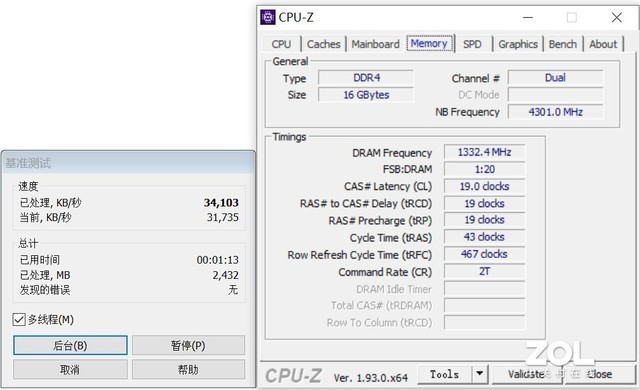Select the Memory tab
Screen dimensions: 640x390
pos(429,43)
